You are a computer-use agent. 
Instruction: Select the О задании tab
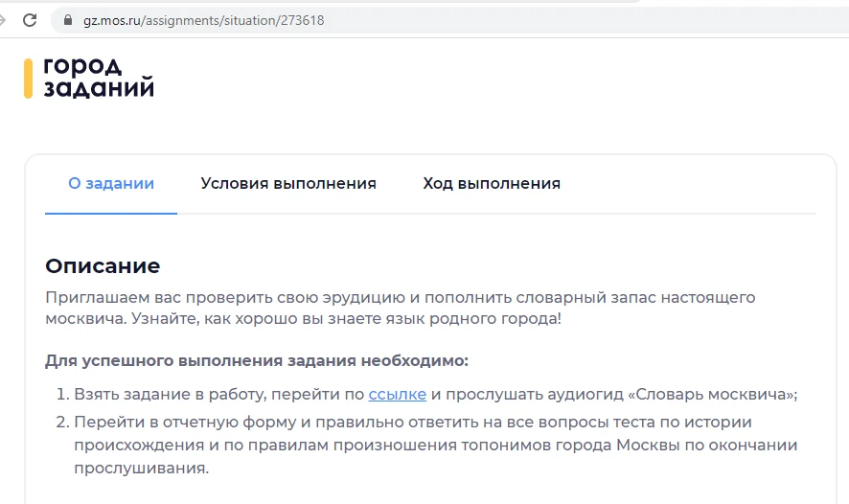[111, 184]
